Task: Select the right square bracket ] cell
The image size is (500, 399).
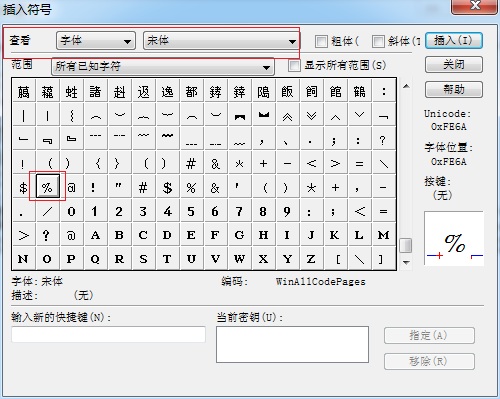Action: [383, 259]
